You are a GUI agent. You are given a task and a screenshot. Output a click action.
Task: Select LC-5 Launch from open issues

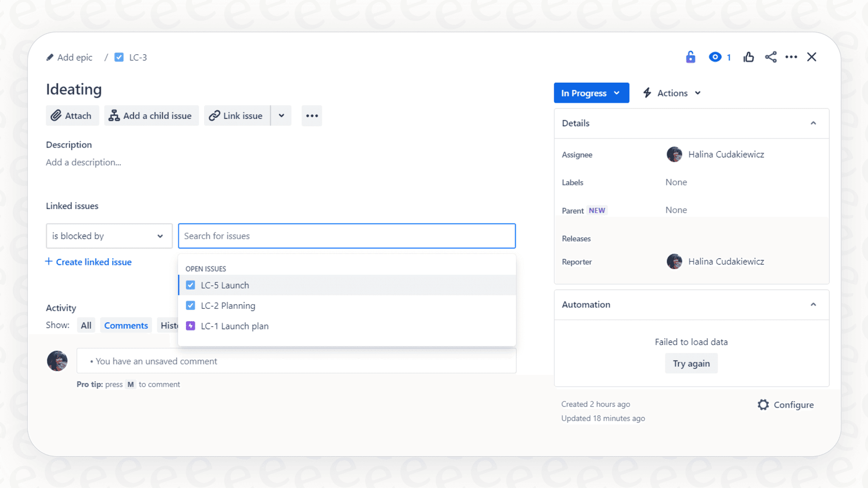point(347,285)
